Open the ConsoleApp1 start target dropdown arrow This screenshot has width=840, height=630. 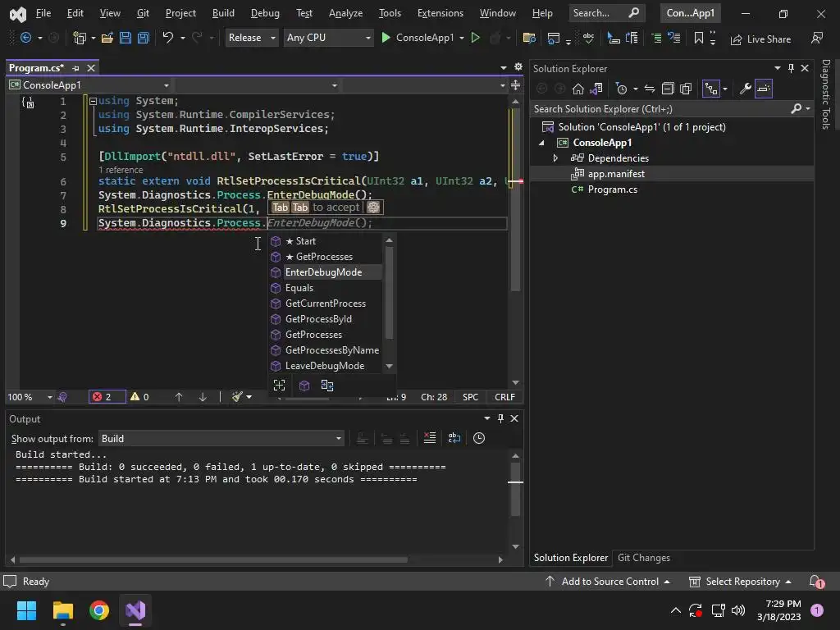pos(462,38)
